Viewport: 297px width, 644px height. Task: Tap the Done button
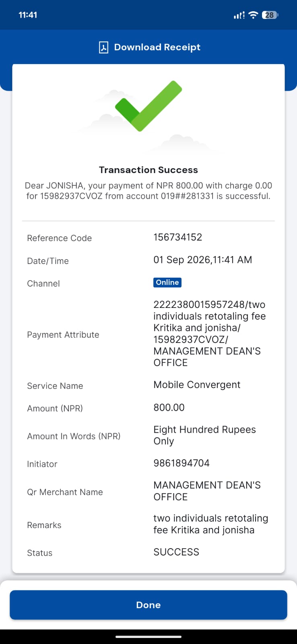click(148, 605)
